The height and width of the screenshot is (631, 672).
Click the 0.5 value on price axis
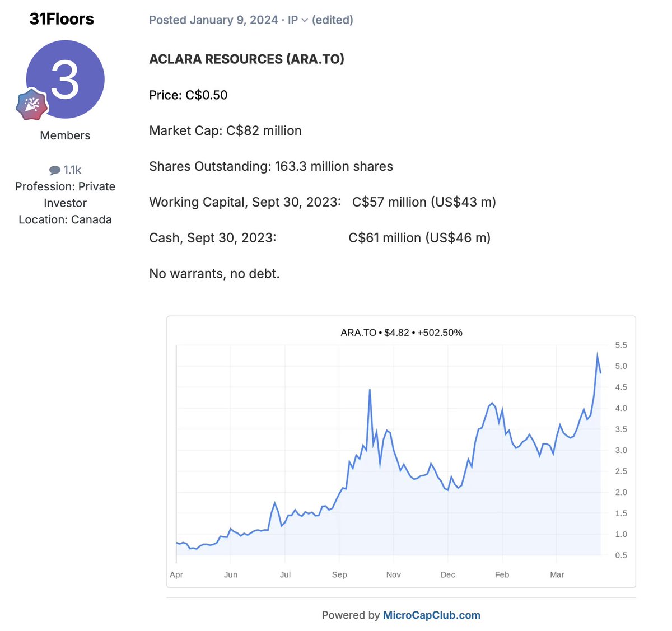point(621,555)
